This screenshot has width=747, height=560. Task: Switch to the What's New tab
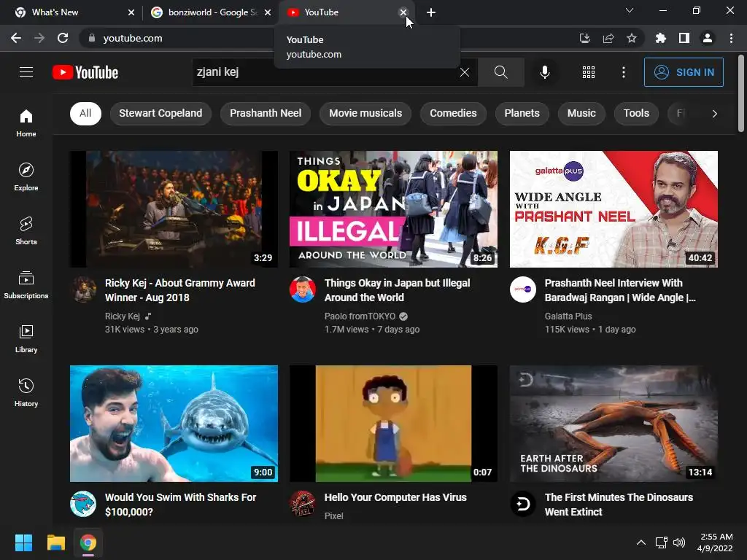click(x=69, y=12)
